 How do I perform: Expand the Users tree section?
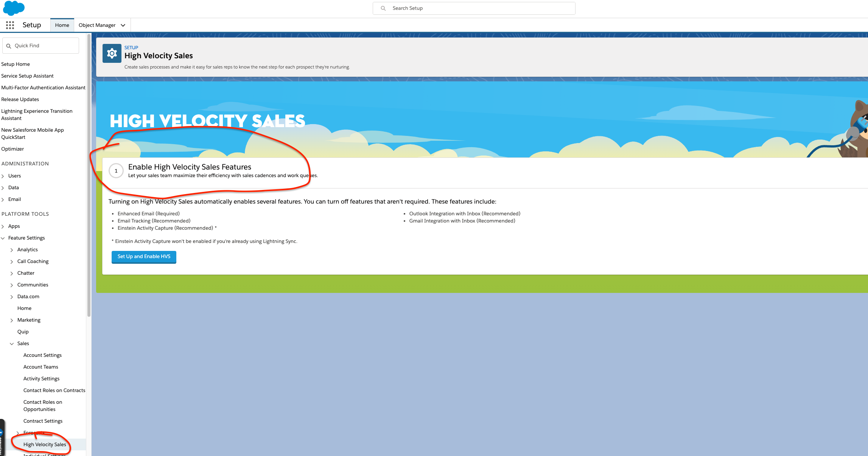(3, 176)
